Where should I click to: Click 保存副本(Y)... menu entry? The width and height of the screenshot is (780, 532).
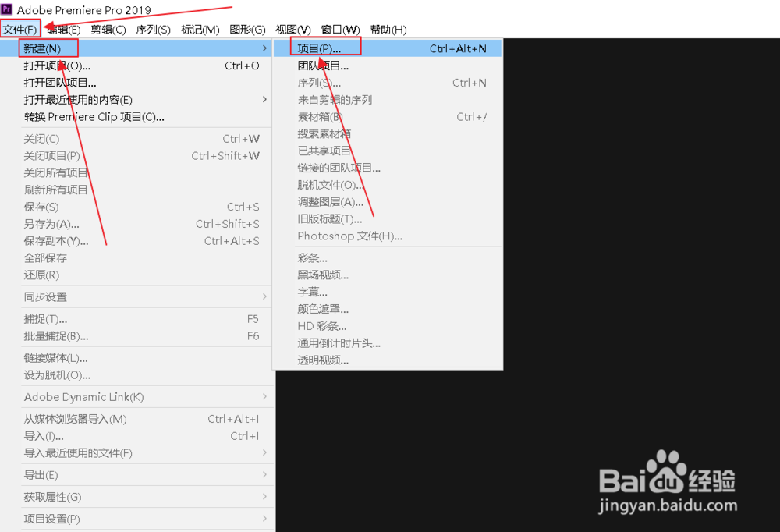(x=136, y=241)
